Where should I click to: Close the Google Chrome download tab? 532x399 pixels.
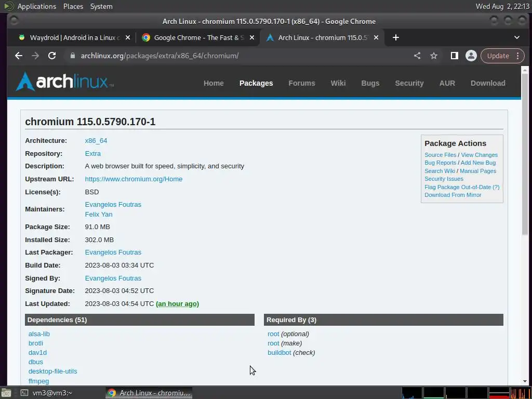pos(252,37)
